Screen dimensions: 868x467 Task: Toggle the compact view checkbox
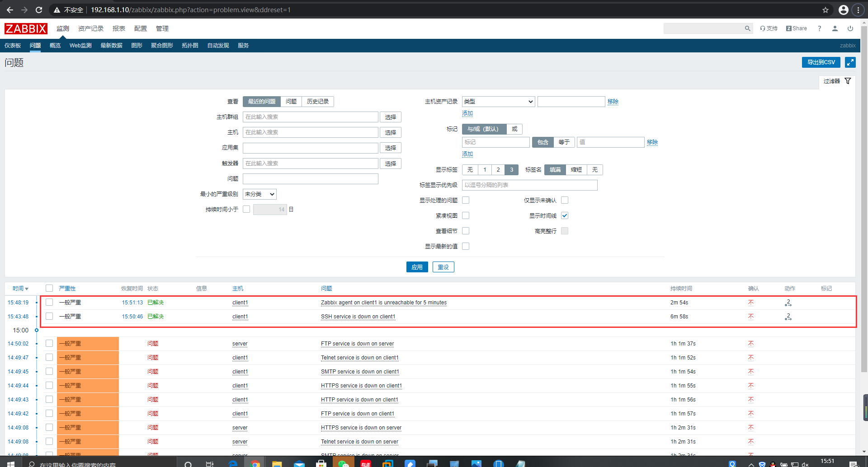tap(466, 215)
